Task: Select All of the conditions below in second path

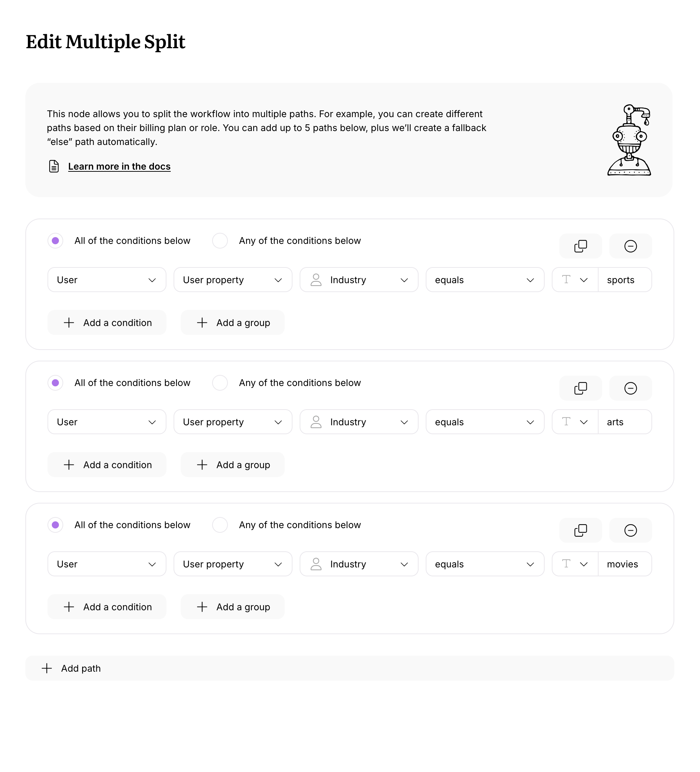Action: coord(55,383)
